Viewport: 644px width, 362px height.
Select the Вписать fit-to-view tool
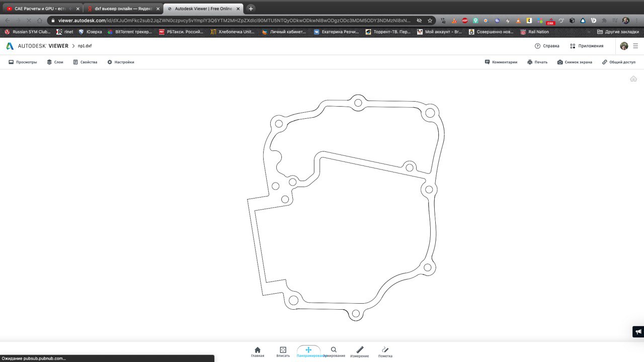point(283,352)
